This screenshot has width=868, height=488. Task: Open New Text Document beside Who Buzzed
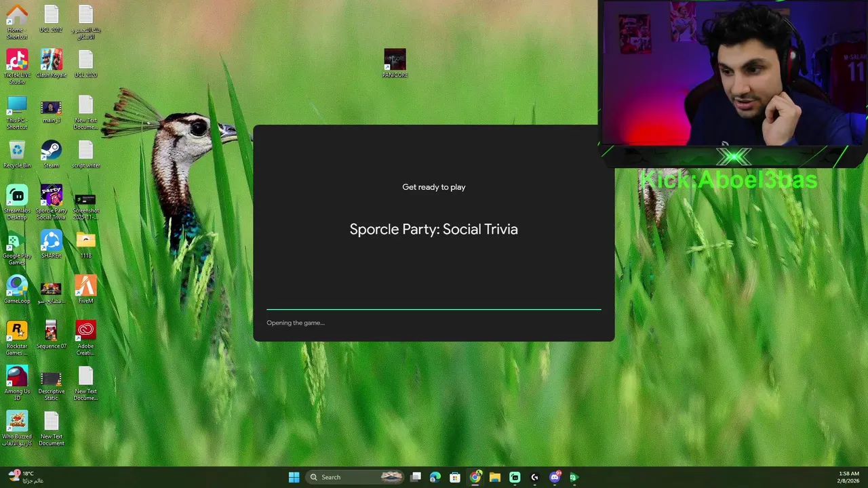[x=51, y=428]
